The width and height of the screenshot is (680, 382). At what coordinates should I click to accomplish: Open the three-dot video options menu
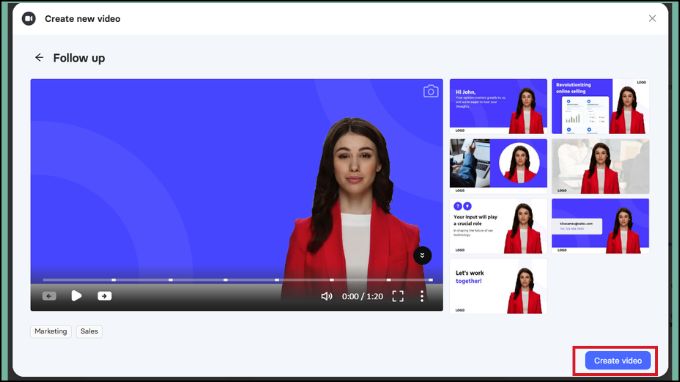coord(422,296)
